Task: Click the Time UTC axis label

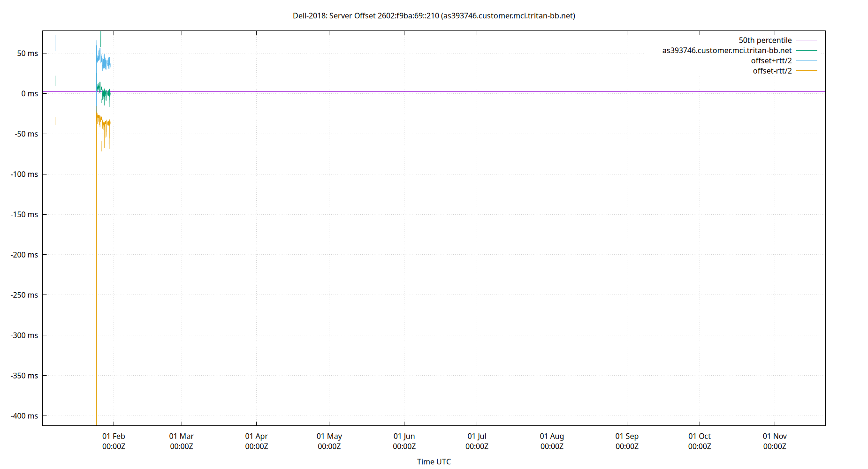Action: coord(434,461)
